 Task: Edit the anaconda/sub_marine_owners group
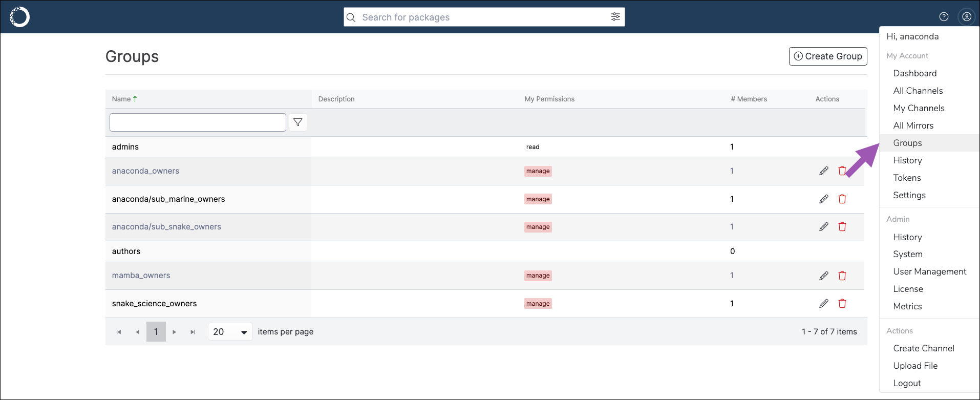click(x=824, y=199)
